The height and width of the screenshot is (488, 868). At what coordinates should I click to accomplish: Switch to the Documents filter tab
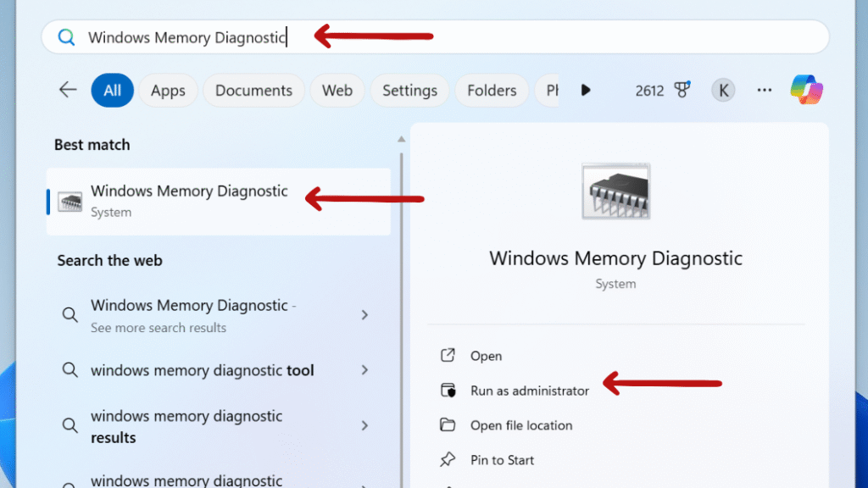click(253, 90)
